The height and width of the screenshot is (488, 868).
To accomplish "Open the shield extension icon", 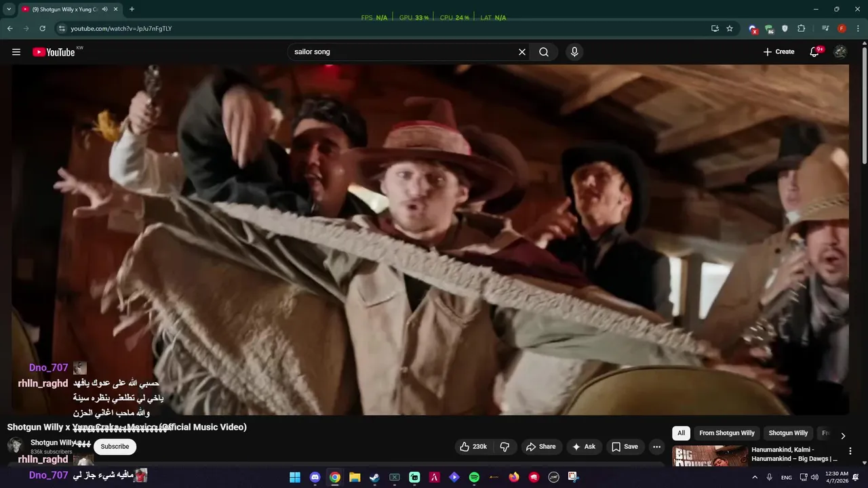I will pos(785,28).
